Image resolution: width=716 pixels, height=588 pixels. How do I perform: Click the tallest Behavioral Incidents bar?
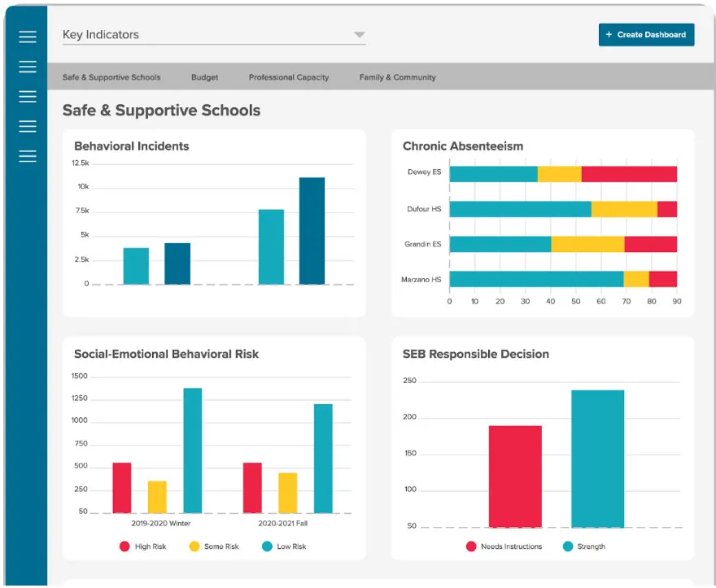(x=312, y=230)
